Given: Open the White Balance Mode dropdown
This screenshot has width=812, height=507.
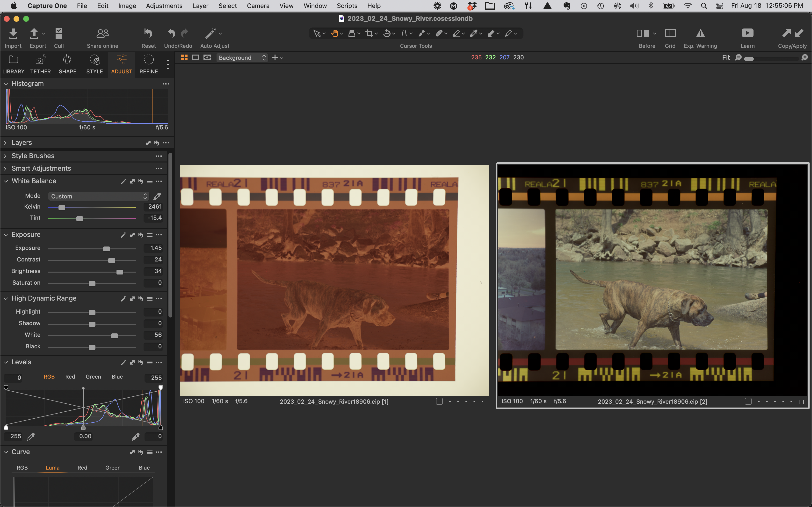Looking at the screenshot, I should pos(99,196).
